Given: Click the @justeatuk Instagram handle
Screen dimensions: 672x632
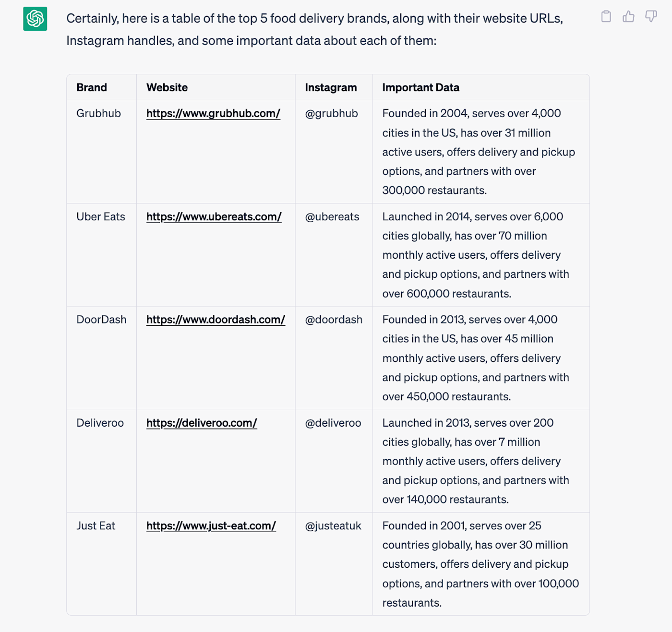Looking at the screenshot, I should coord(333,526).
